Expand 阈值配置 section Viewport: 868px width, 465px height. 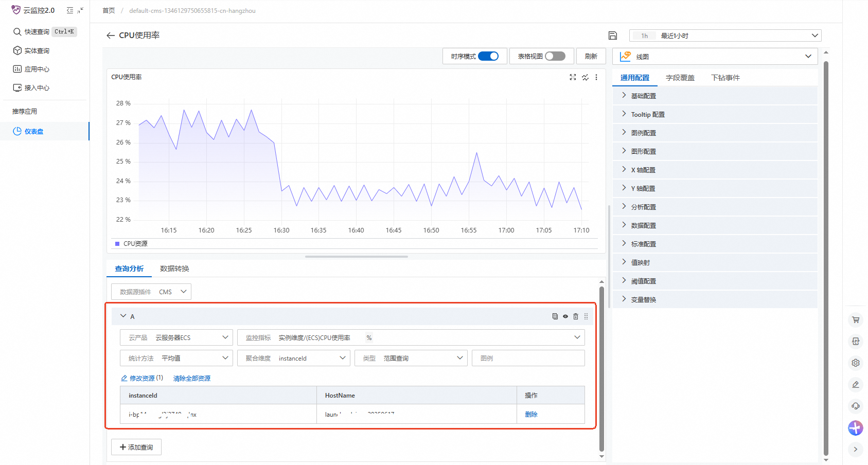click(715, 281)
